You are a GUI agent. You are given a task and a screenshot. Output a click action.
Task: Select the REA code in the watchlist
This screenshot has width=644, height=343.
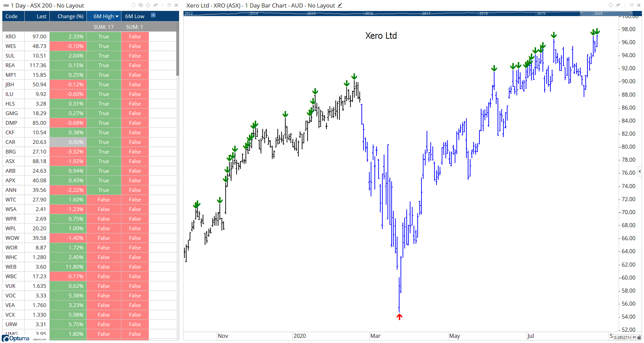(x=10, y=65)
